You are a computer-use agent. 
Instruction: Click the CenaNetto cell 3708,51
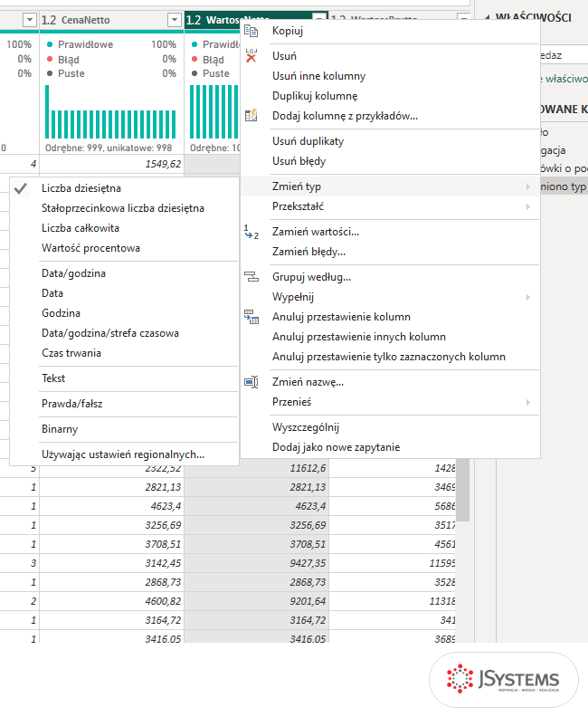pyautogui.click(x=111, y=544)
